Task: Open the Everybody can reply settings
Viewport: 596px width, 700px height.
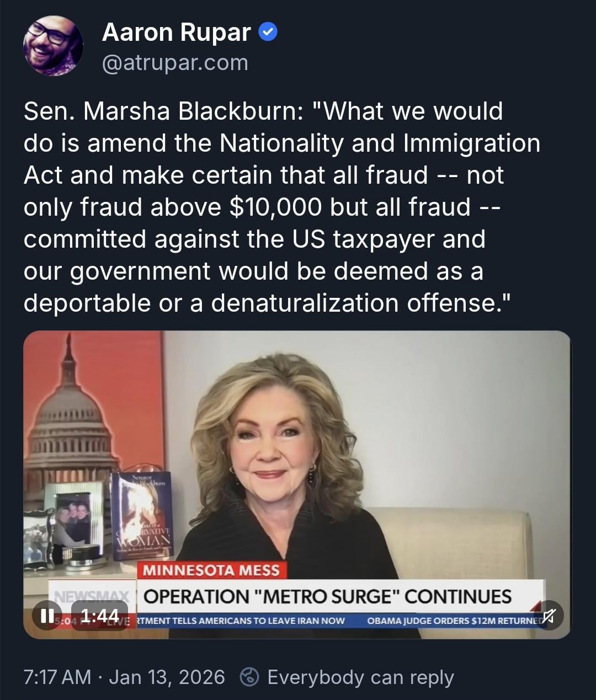Action: pyautogui.click(x=360, y=677)
